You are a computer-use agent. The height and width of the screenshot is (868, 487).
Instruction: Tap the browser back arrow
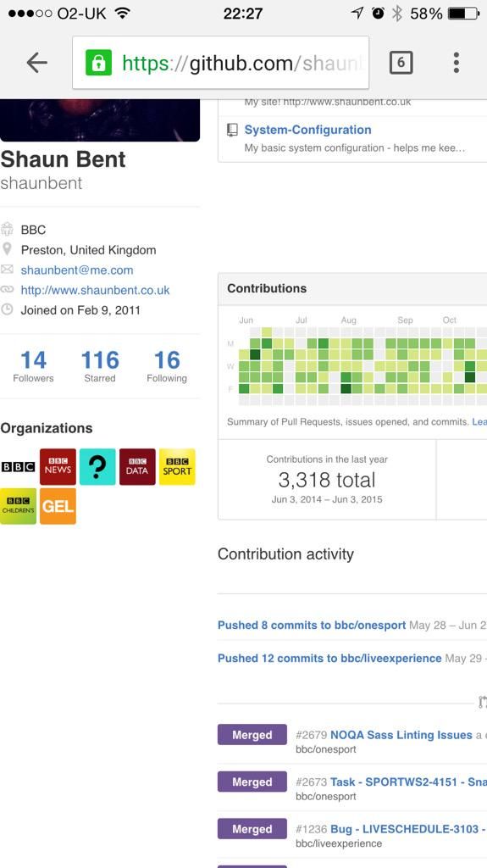(37, 63)
